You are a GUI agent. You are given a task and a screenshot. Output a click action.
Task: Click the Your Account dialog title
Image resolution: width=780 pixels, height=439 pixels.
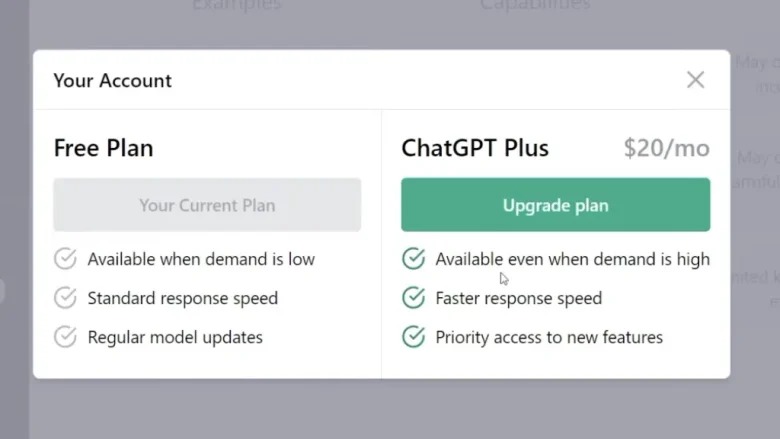112,80
